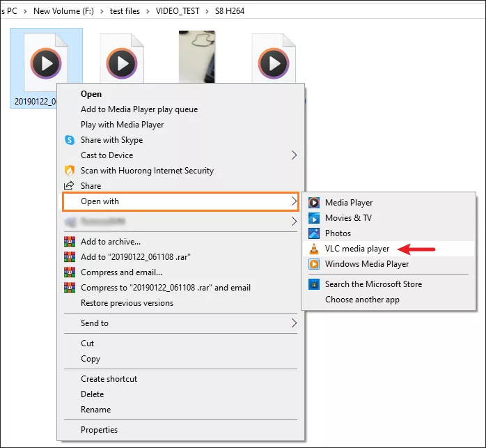The height and width of the screenshot is (448, 486).
Task: Expand the blurred menu item's submenu arrow
Action: click(x=294, y=221)
